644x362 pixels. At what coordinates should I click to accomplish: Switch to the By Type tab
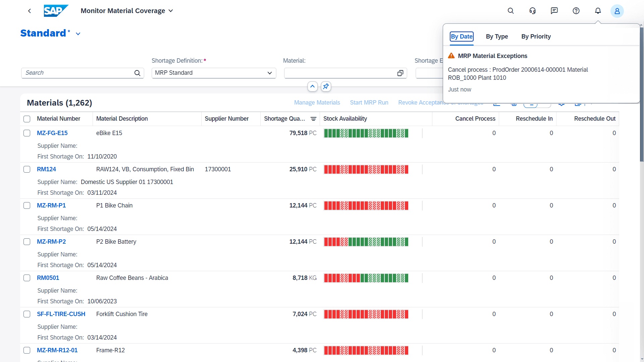click(497, 37)
